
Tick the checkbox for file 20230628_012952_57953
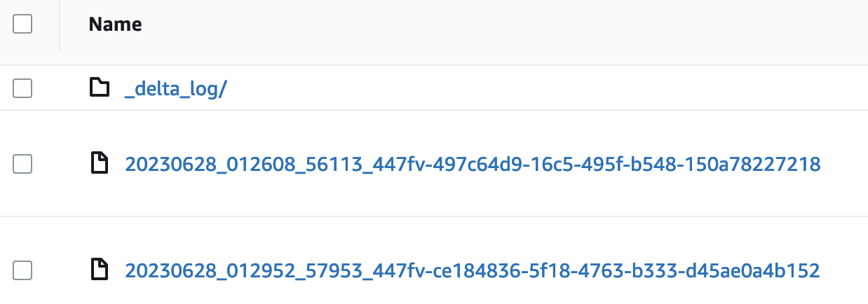23,270
